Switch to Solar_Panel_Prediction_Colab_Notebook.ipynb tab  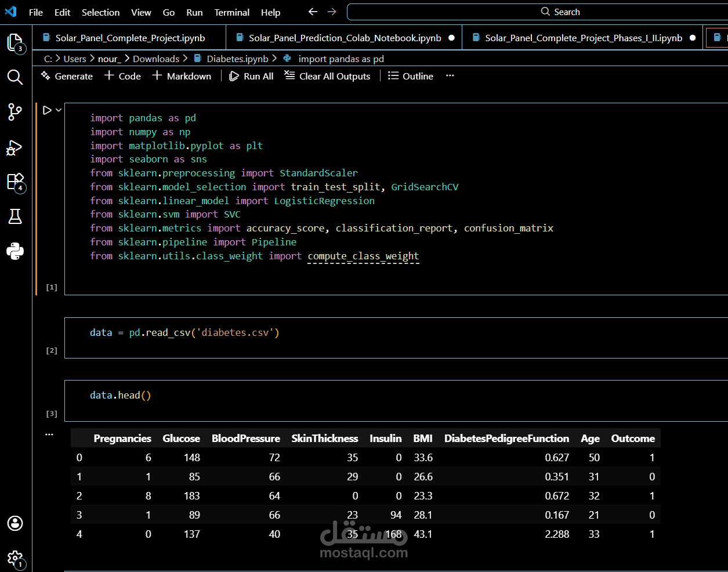(x=345, y=38)
